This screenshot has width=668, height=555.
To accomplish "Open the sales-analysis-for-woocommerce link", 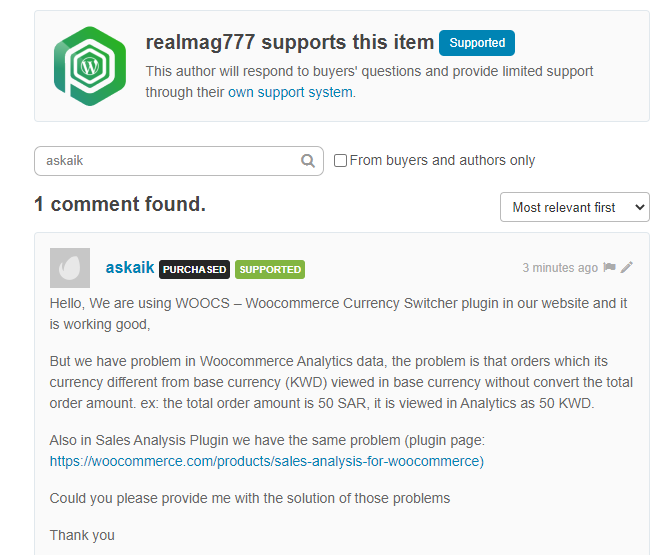I will 267,461.
